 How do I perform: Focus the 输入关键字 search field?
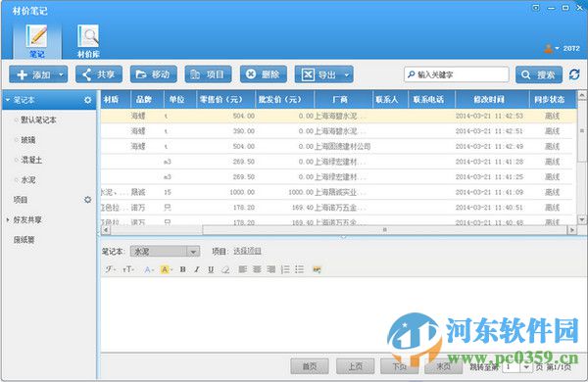(457, 74)
